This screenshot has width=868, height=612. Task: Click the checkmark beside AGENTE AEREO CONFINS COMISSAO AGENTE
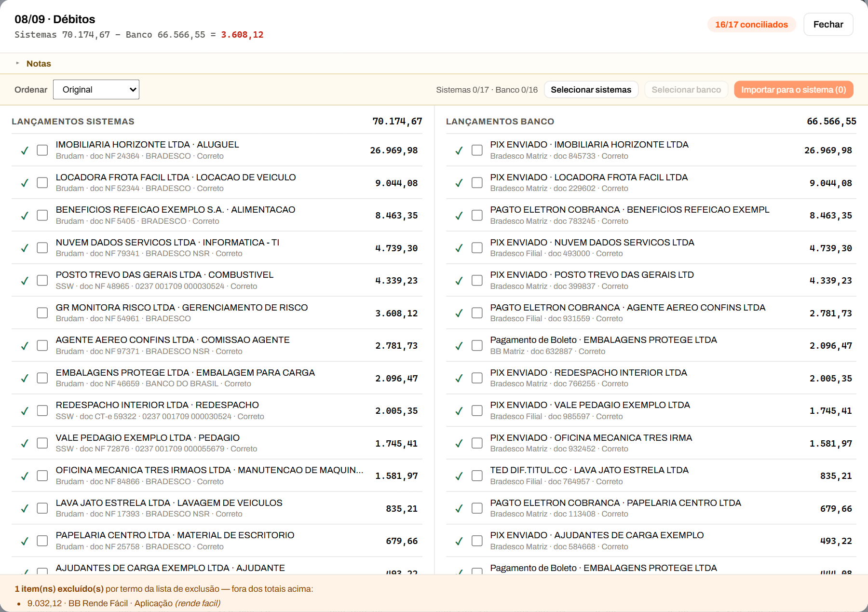point(25,346)
